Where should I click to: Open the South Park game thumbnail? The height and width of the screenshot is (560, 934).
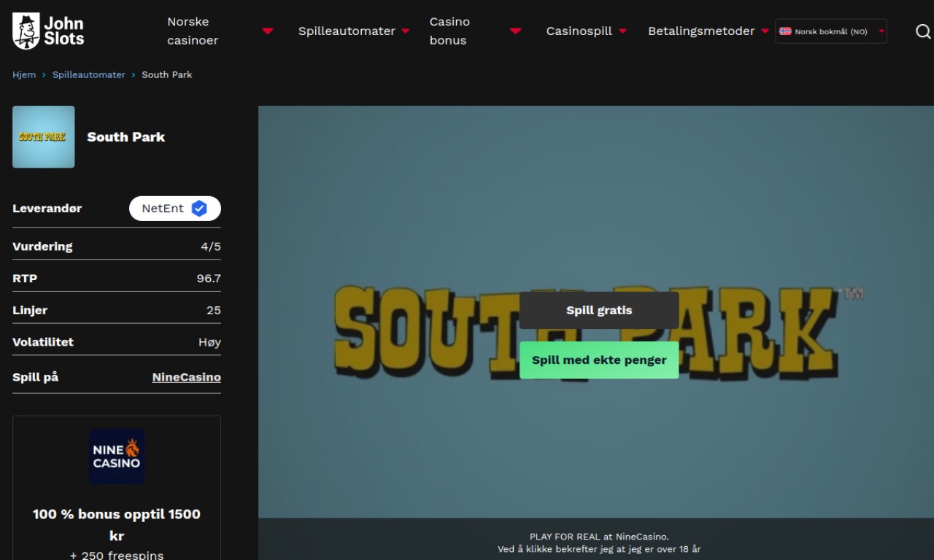click(44, 137)
